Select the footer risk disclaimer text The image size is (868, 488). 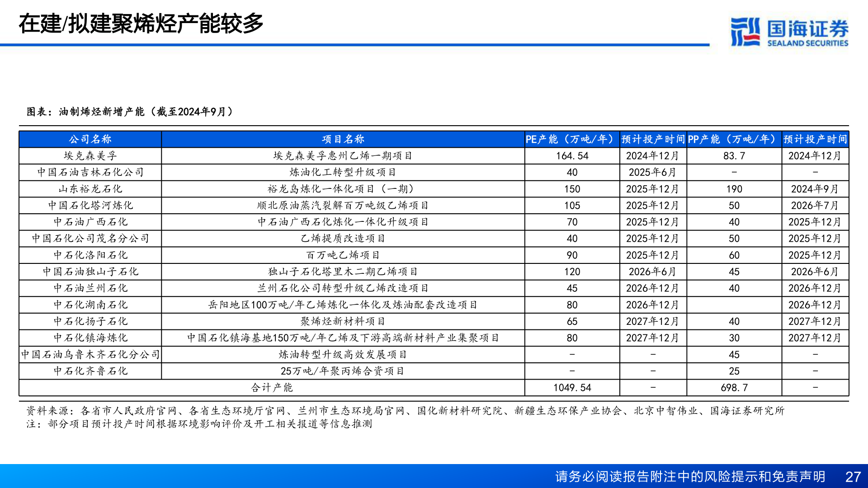[690, 475]
